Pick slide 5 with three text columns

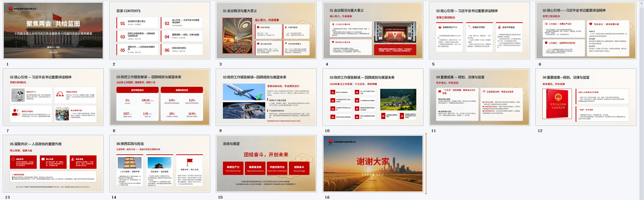(x=479, y=30)
